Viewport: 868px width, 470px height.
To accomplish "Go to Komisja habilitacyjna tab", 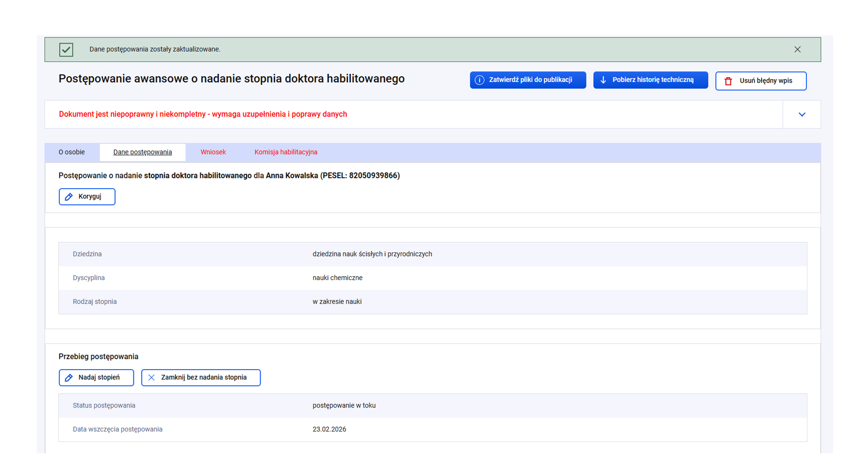I will (286, 152).
